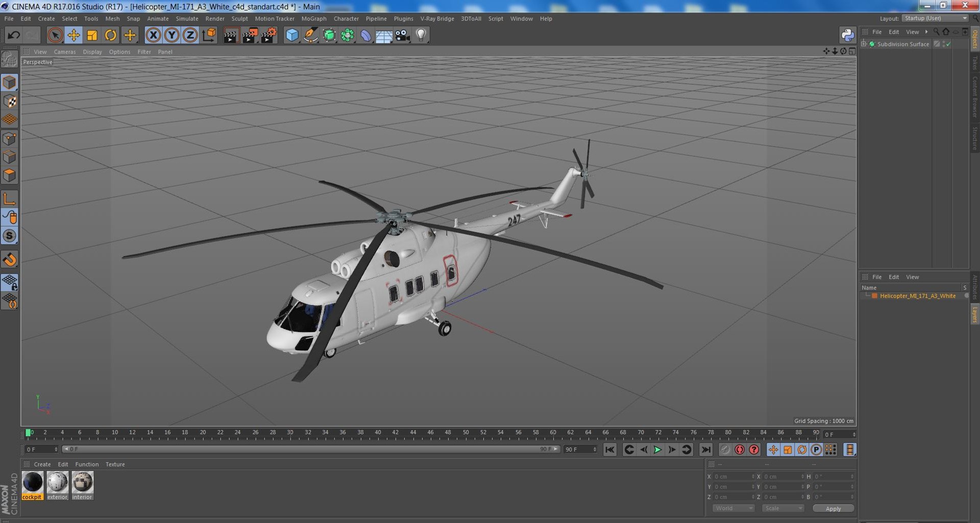980x523 pixels.
Task: Open viewport Display menu
Action: [92, 52]
